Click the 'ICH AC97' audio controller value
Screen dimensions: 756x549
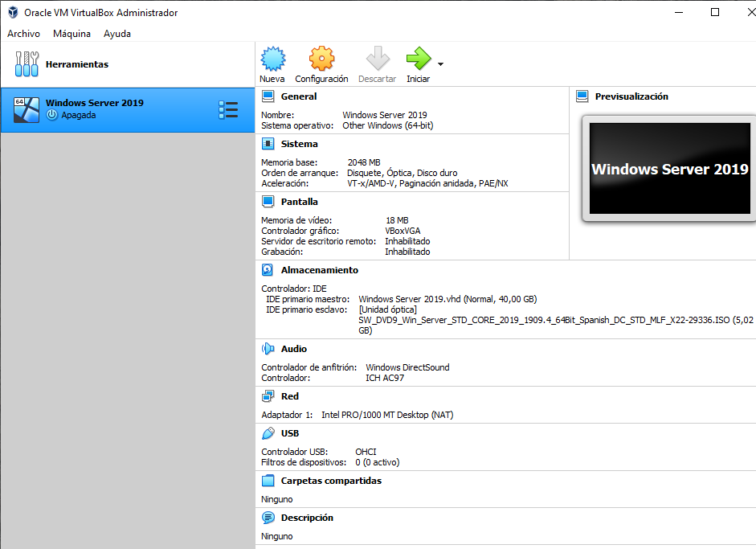[x=385, y=378]
